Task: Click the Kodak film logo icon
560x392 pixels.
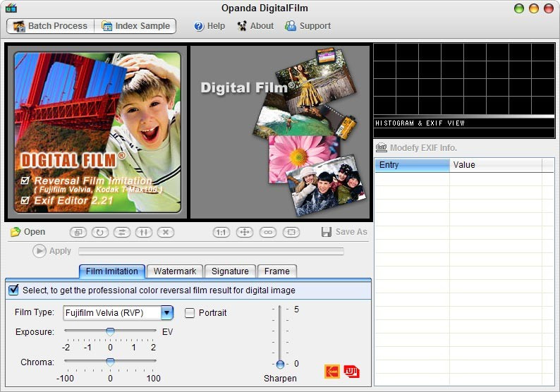Action: point(332,372)
